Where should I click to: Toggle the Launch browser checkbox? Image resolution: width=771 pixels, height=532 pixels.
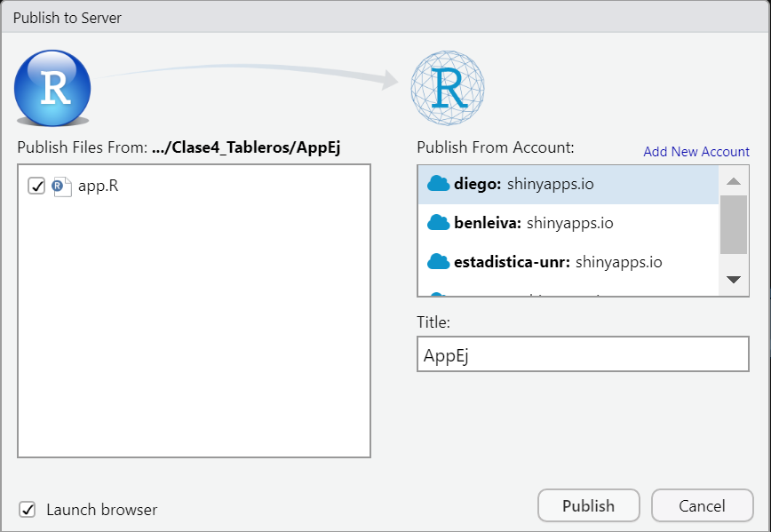coord(28,509)
